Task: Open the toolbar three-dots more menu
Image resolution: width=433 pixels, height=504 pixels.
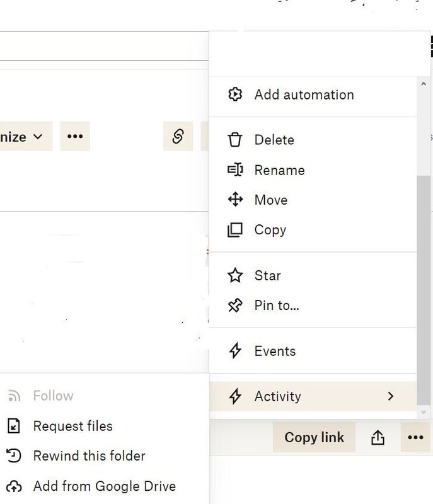Action: pyautogui.click(x=75, y=136)
